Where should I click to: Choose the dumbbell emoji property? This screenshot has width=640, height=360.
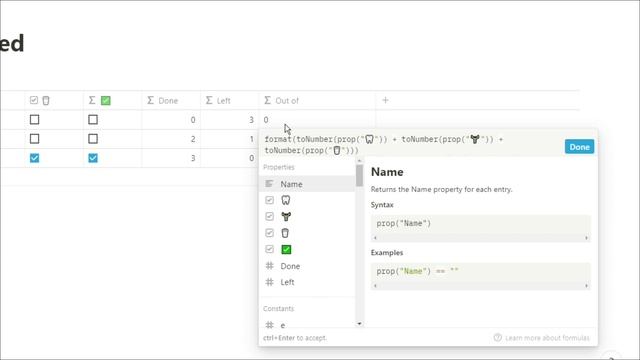click(x=307, y=217)
